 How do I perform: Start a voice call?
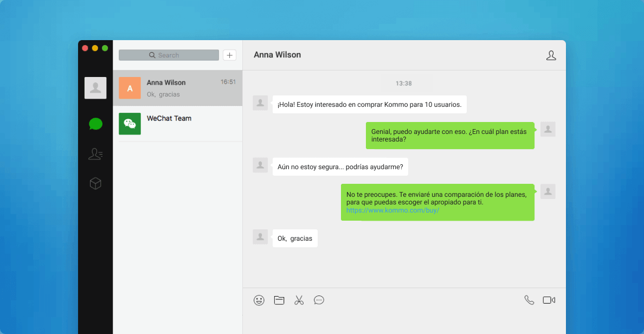point(529,300)
